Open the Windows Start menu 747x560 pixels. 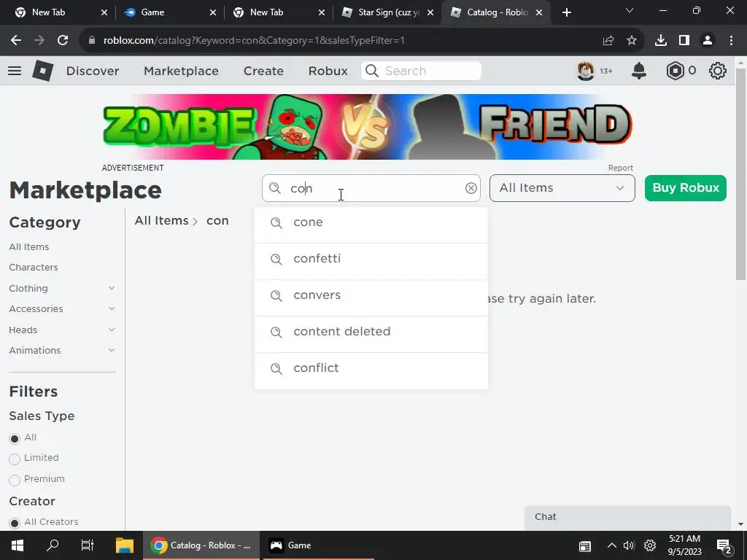[x=18, y=545]
